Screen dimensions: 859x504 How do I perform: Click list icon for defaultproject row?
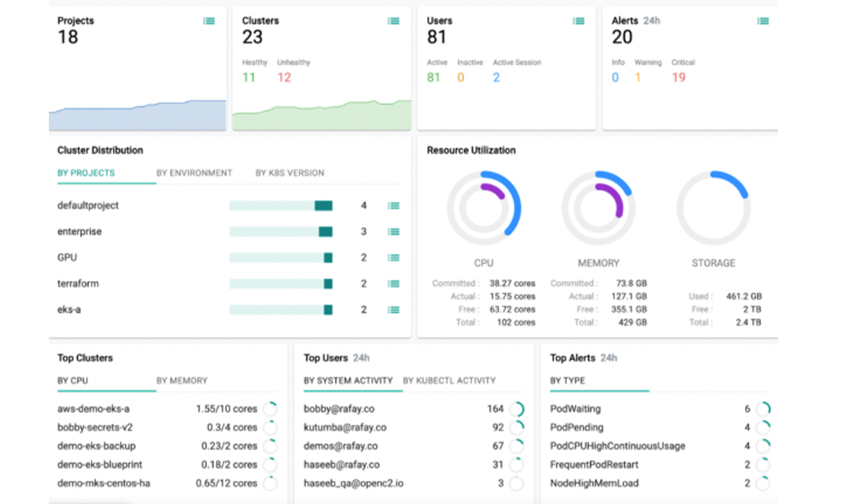click(x=393, y=206)
